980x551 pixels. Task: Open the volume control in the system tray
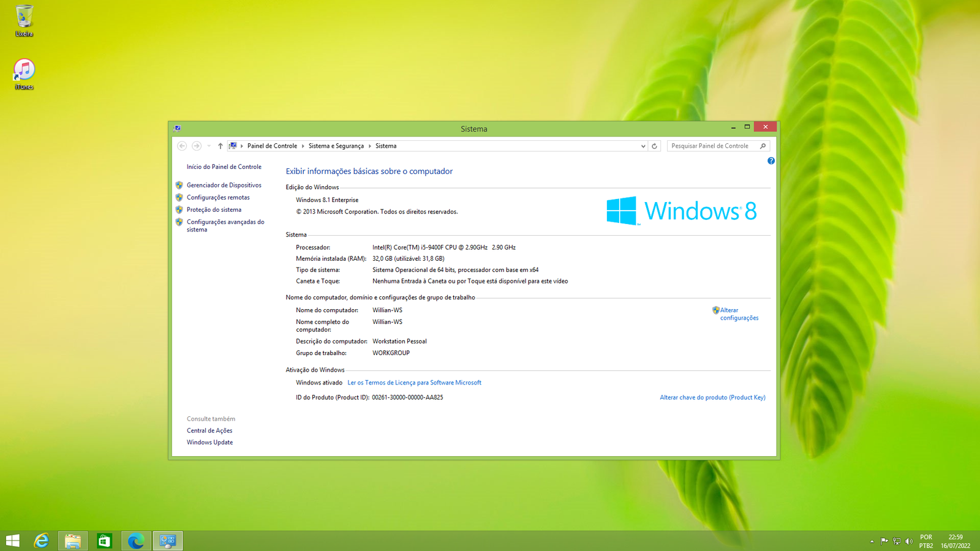[x=909, y=541]
